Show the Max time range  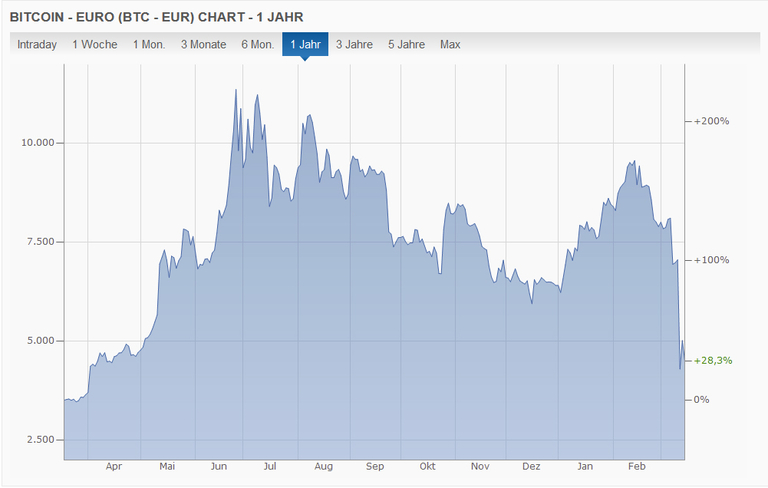(450, 44)
